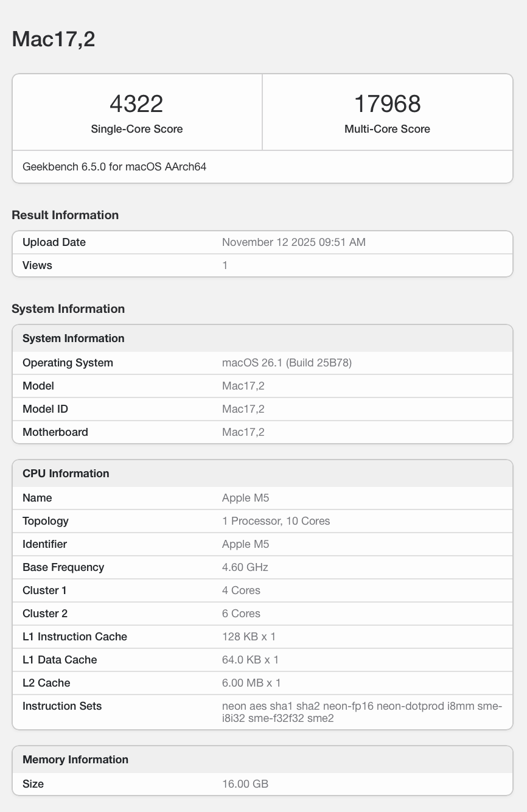
Task: Click the Operating System value macOS 26.1
Action: click(x=287, y=363)
